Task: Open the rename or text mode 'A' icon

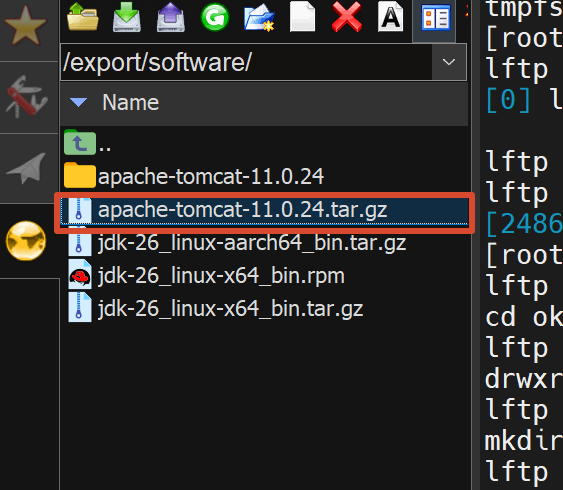Action: [391, 17]
